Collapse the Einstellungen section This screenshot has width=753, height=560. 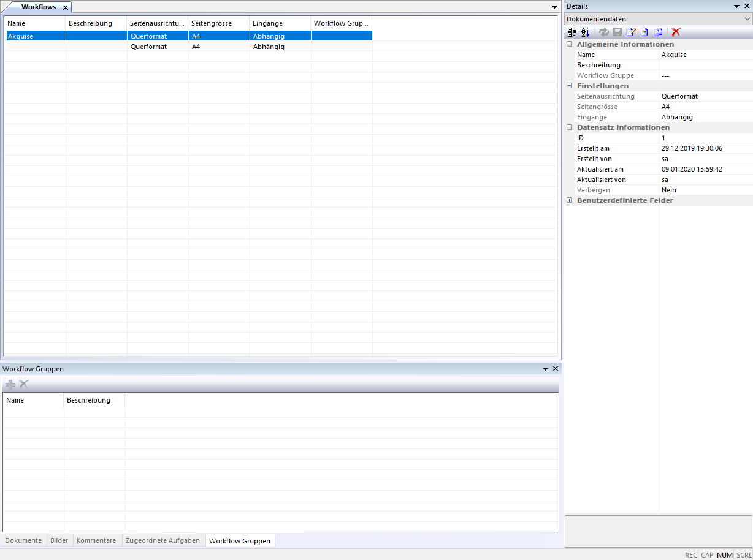(x=570, y=86)
